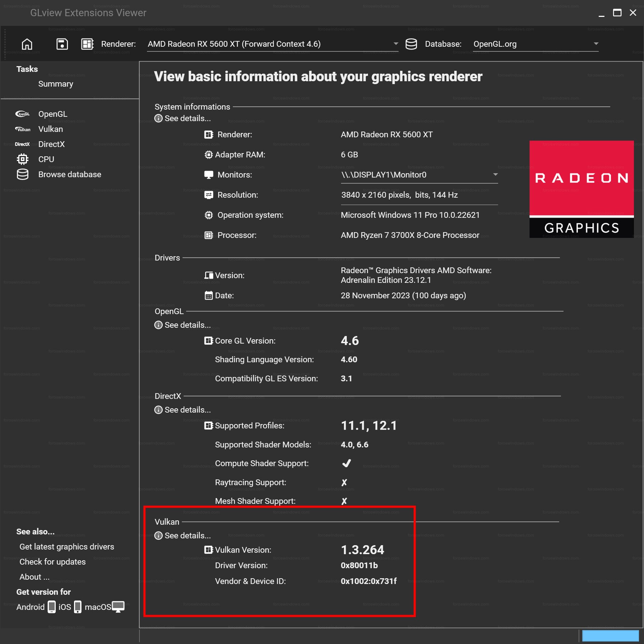
Task: Click the renderer list icon beside Renderer label
Action: (x=87, y=44)
